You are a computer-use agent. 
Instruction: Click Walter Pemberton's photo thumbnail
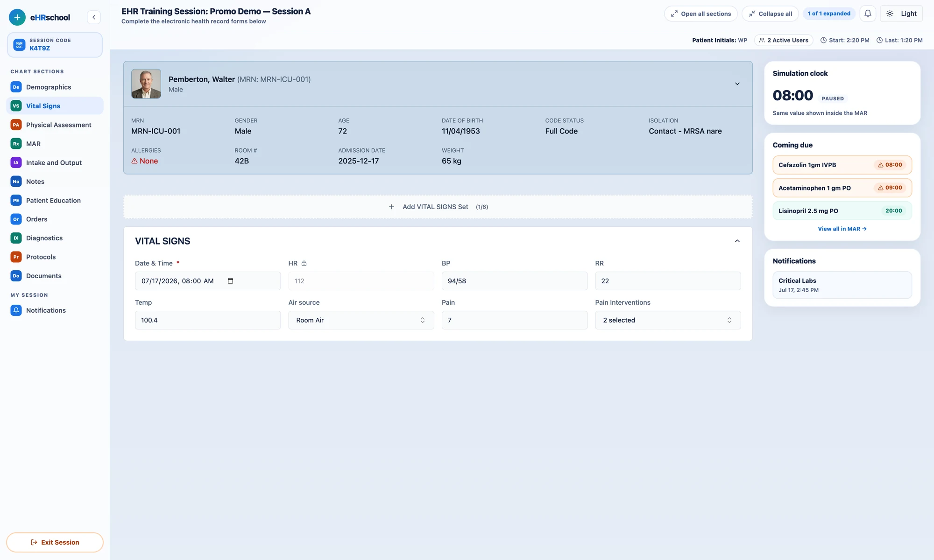tap(146, 84)
